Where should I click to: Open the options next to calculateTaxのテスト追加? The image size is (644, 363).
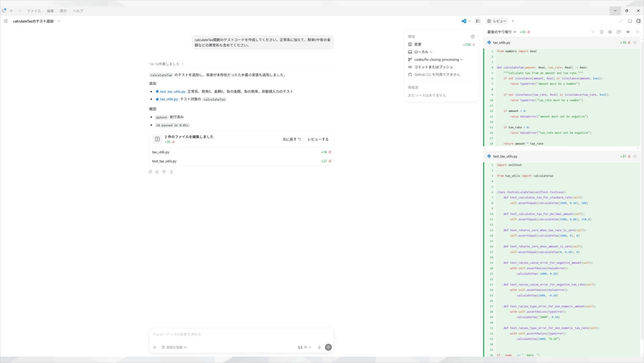coord(59,21)
